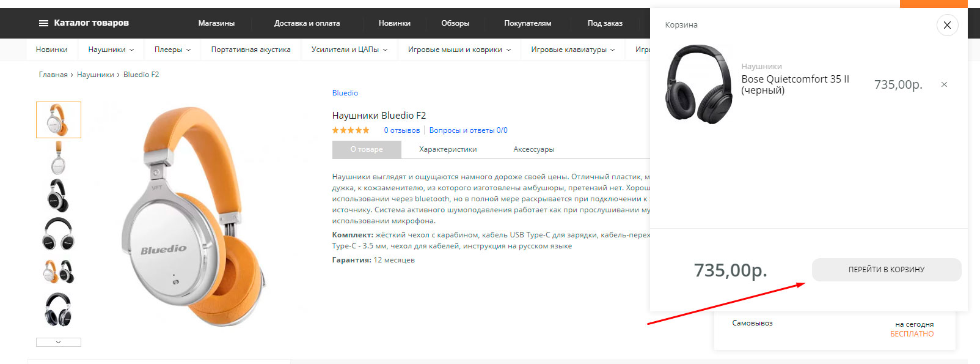Open the 0 отзывов reviews link

[x=401, y=130]
